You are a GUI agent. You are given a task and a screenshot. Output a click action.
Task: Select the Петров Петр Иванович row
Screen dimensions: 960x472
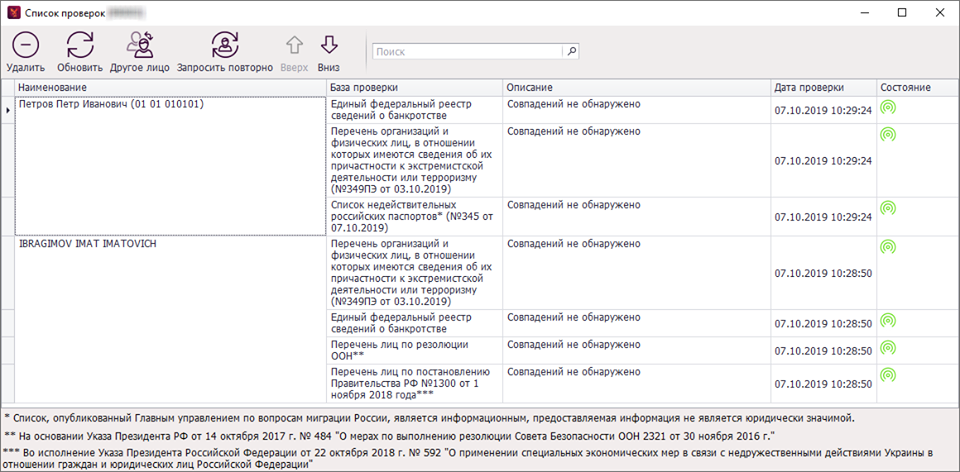coord(170,166)
